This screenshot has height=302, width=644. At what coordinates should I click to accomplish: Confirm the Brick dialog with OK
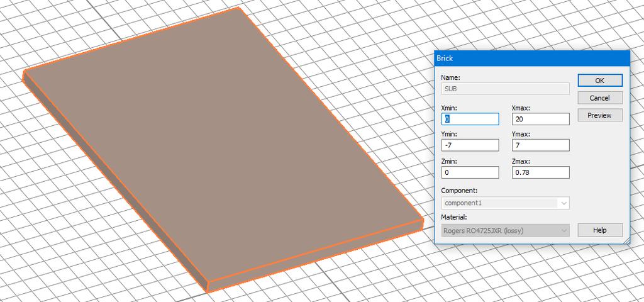point(599,81)
